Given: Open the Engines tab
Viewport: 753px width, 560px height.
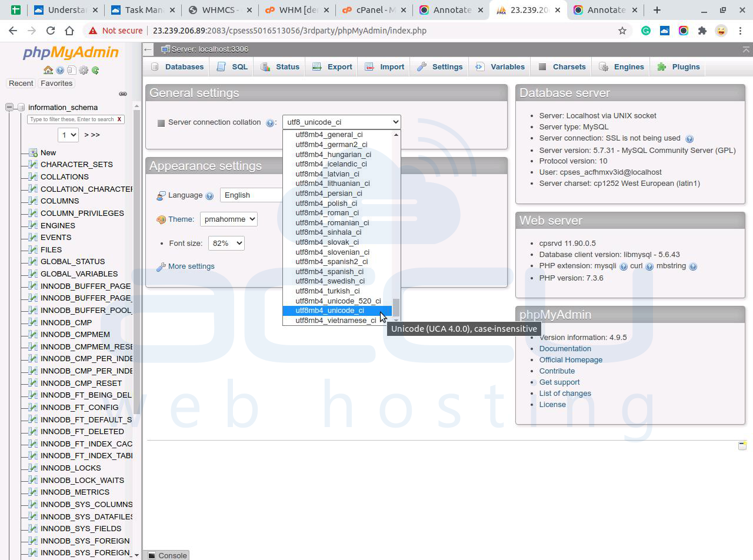Looking at the screenshot, I should [x=622, y=67].
